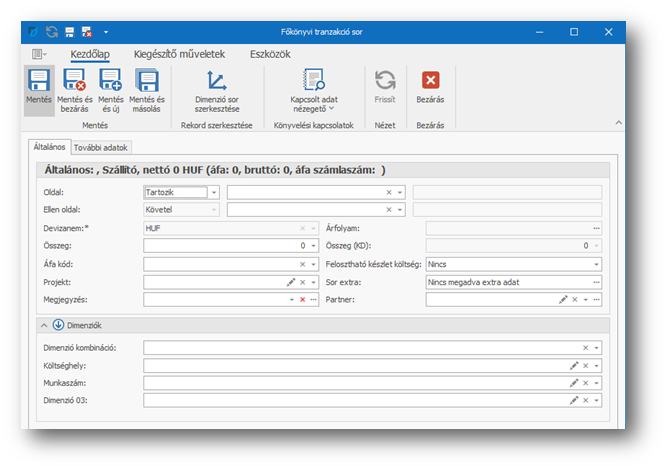Click the Sor extra ellipsis button
Viewport: 668px width, 471px height.
point(596,282)
